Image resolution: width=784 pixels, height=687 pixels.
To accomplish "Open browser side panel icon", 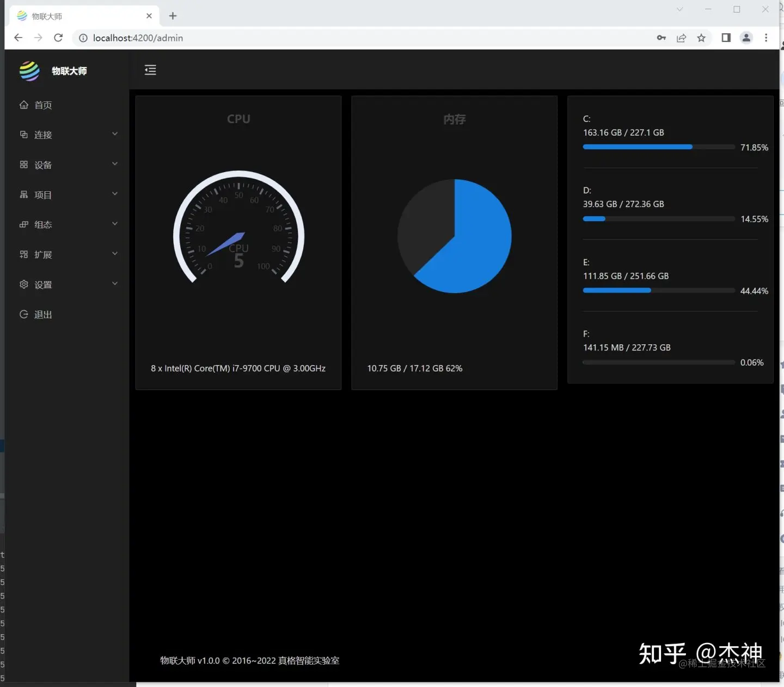I will click(x=726, y=38).
